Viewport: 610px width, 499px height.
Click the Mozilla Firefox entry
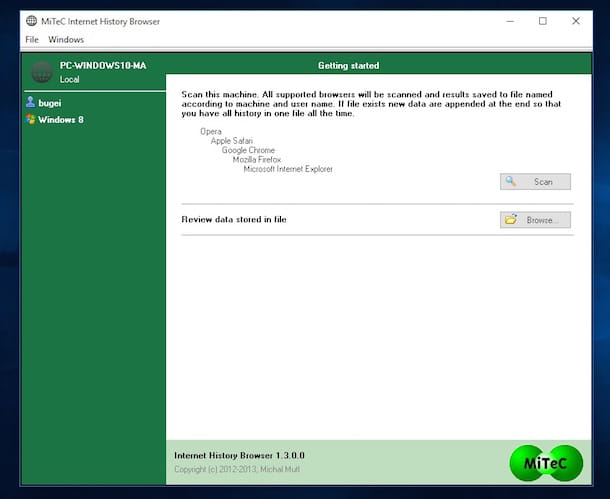(x=257, y=159)
